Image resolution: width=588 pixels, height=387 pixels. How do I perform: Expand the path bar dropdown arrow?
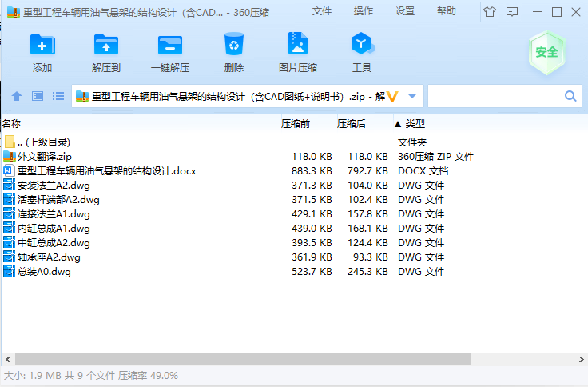tap(412, 96)
